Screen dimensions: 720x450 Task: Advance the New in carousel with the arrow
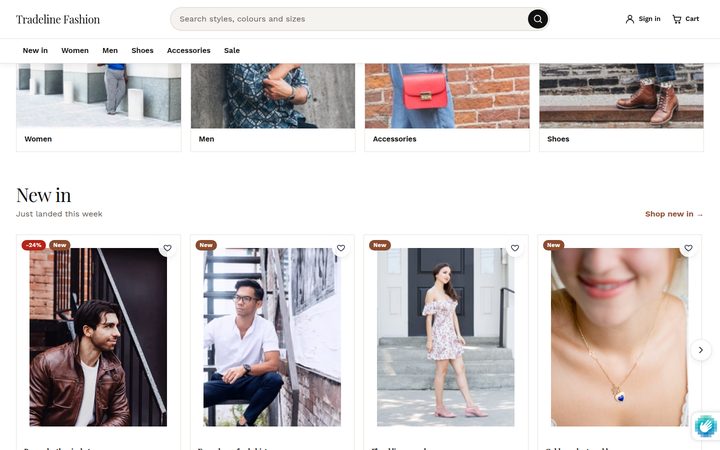point(701,350)
